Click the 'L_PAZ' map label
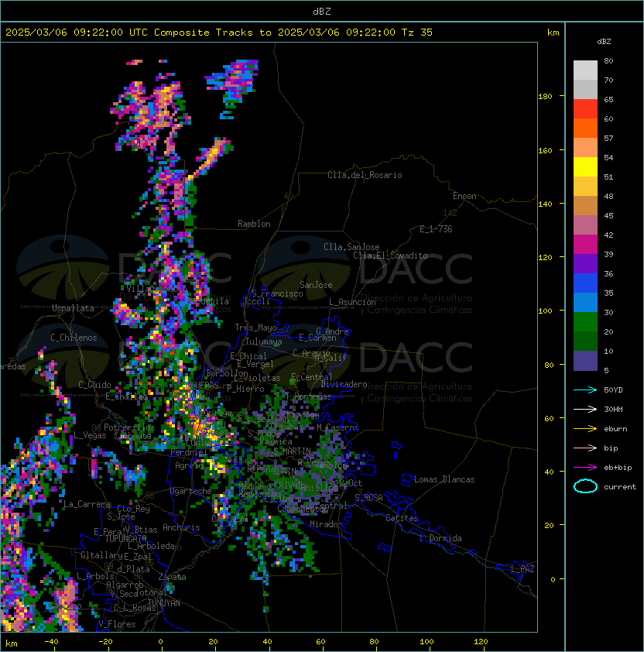Viewport: 644px width, 652px height. click(x=522, y=569)
